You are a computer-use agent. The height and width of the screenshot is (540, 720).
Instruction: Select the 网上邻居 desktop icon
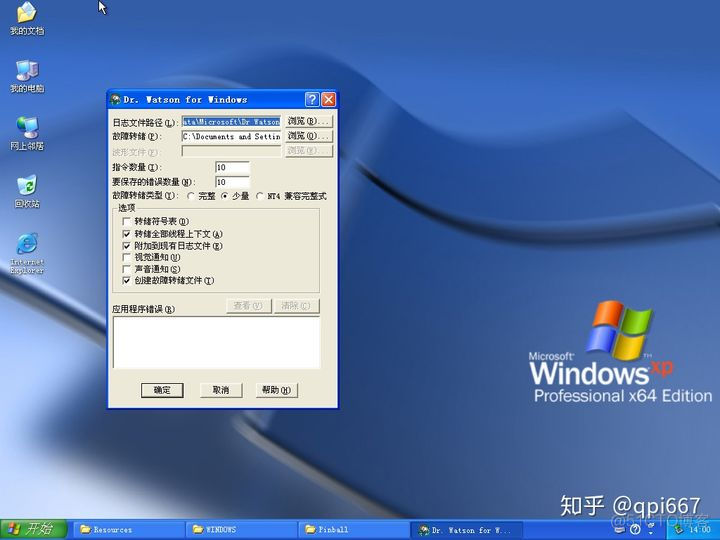tap(27, 134)
